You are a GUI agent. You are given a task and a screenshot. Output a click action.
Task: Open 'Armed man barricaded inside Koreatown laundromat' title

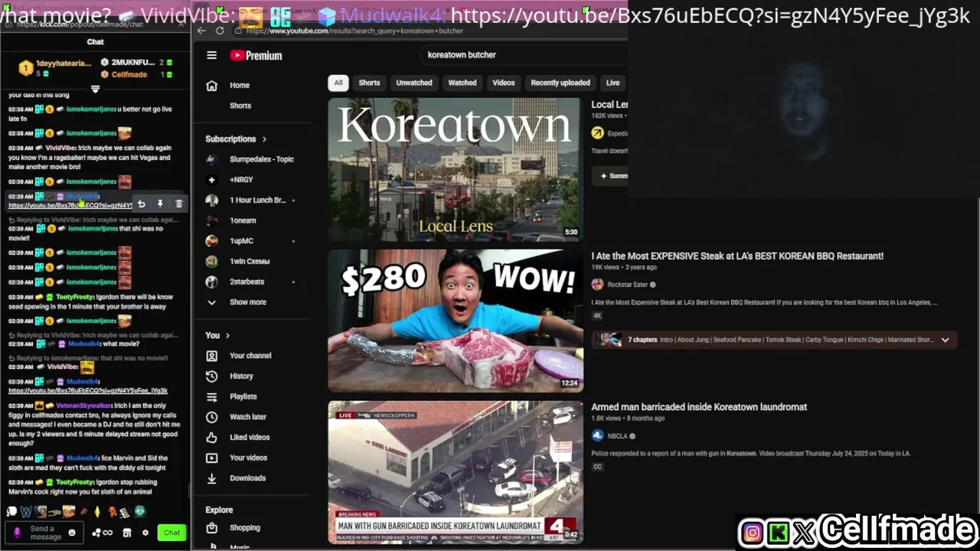[x=699, y=407]
